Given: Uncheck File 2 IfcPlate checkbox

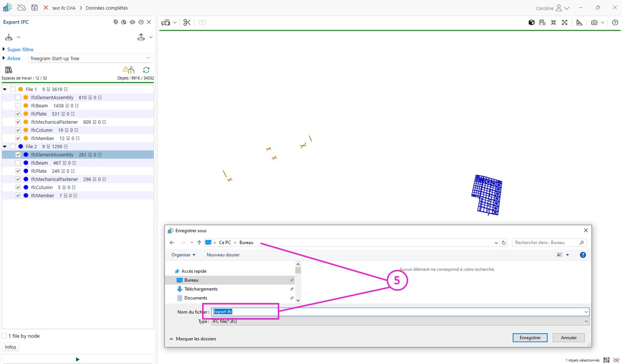Looking at the screenshot, I should [18, 171].
